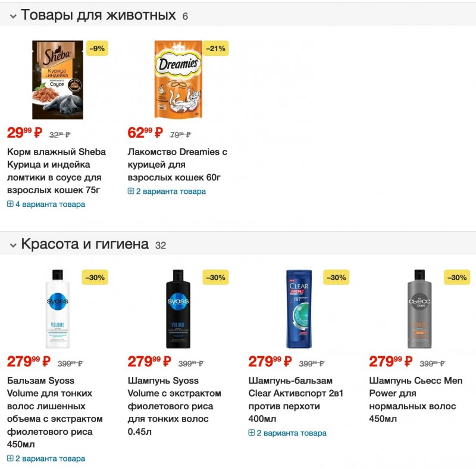
Task: Collapse the Товары для животных section
Action: (12, 16)
